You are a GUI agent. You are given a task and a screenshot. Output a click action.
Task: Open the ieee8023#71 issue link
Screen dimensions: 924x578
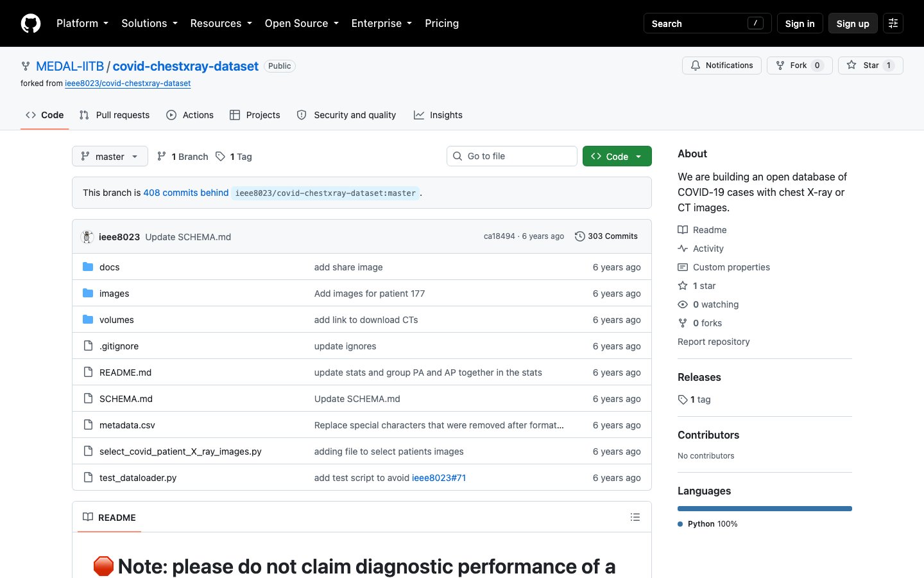click(439, 478)
